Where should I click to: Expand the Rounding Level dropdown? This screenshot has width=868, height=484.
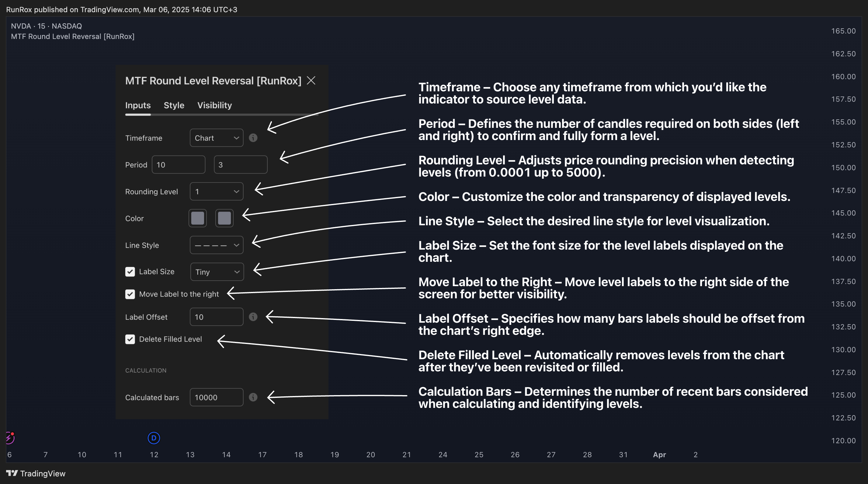216,191
